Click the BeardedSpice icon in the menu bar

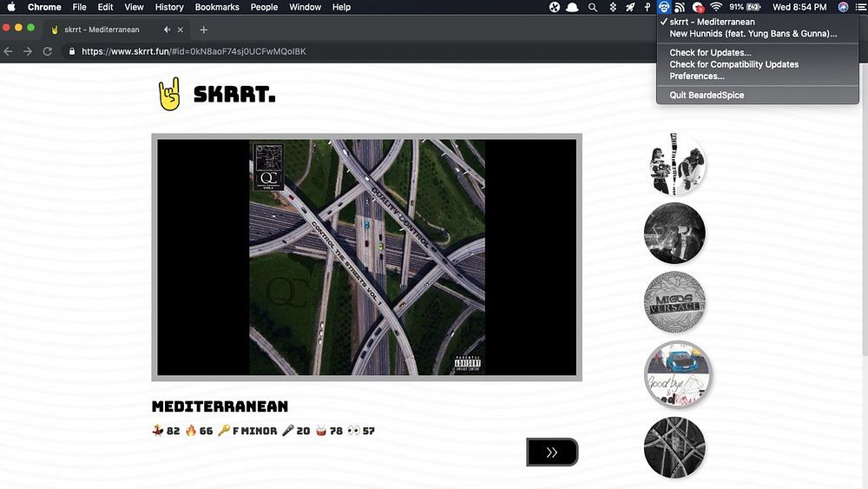tap(663, 7)
